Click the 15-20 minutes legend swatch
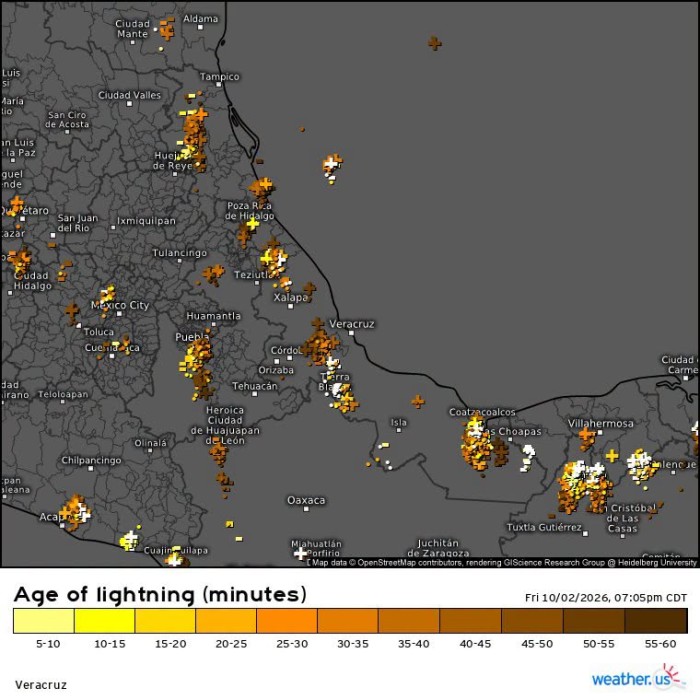The height and width of the screenshot is (700, 700). pos(165,621)
